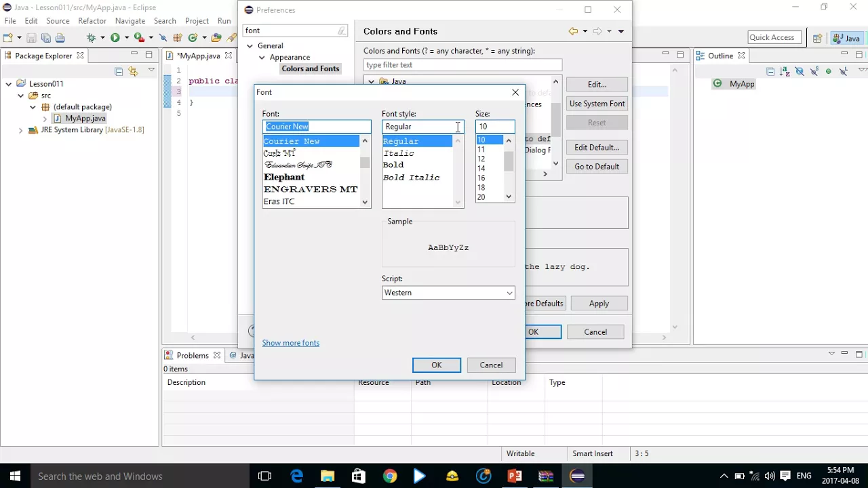Collapse the Lesson011 project node
868x488 pixels.
coord(9,84)
